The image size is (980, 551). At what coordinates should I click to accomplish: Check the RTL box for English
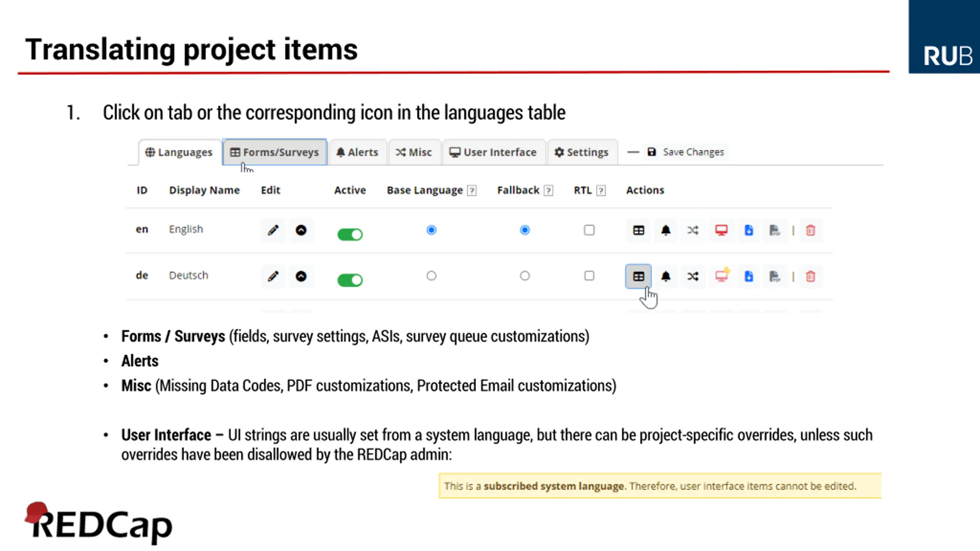(x=589, y=230)
